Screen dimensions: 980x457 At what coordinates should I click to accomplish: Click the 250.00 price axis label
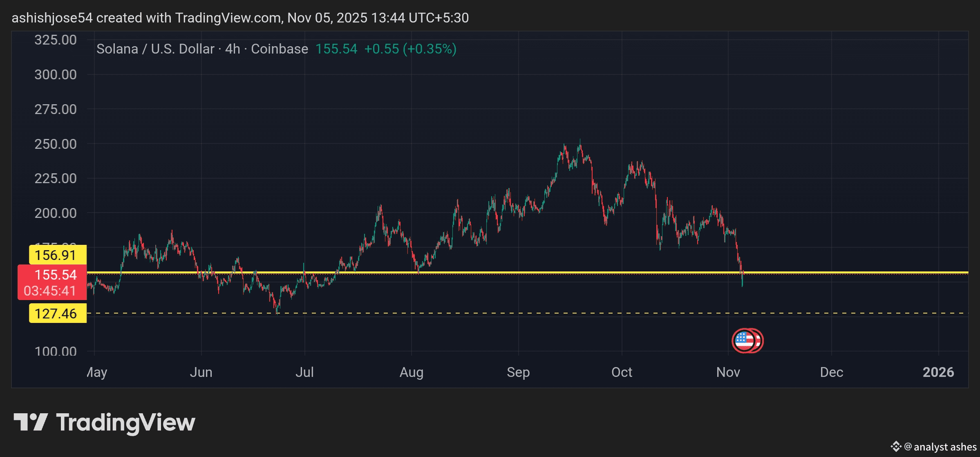[x=56, y=144]
